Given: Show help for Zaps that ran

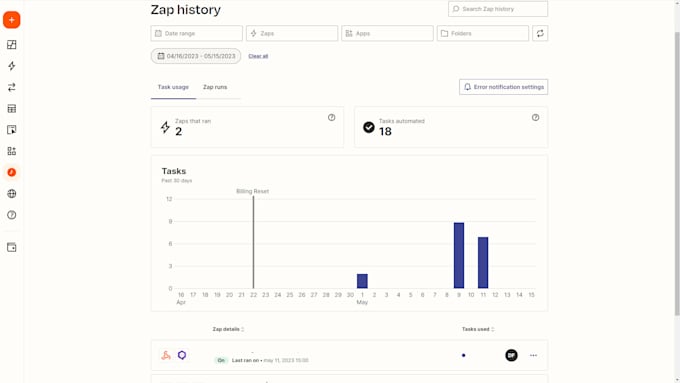Looking at the screenshot, I should point(331,118).
